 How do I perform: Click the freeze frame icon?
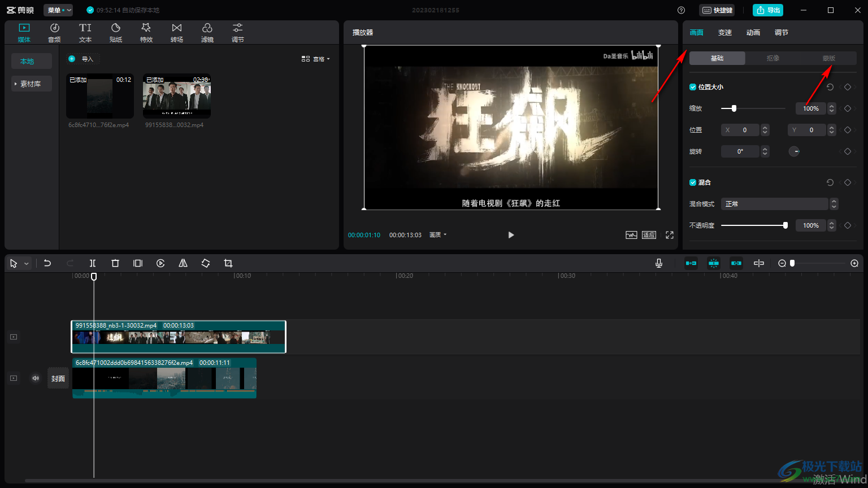pos(138,263)
